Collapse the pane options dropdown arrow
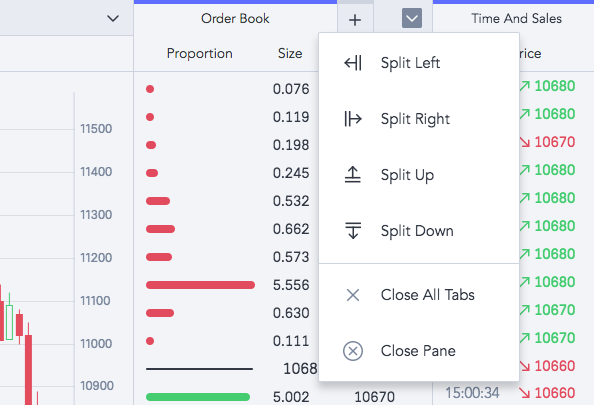This screenshot has height=405, width=594. [x=412, y=18]
